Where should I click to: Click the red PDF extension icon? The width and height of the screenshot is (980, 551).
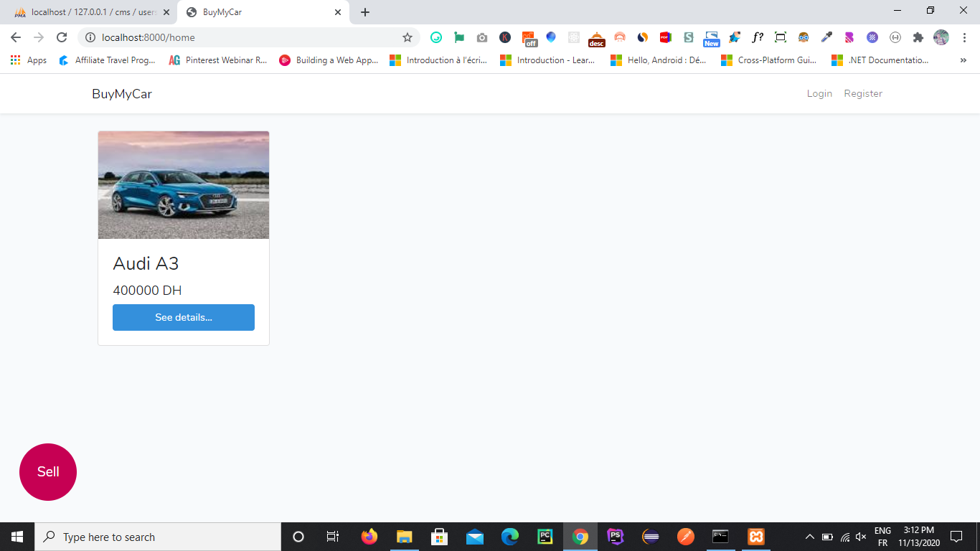tap(665, 37)
